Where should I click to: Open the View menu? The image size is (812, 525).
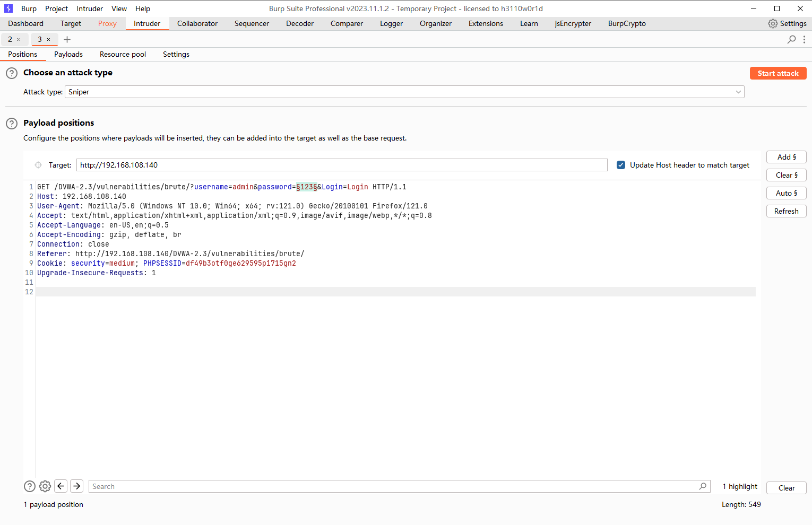(119, 8)
